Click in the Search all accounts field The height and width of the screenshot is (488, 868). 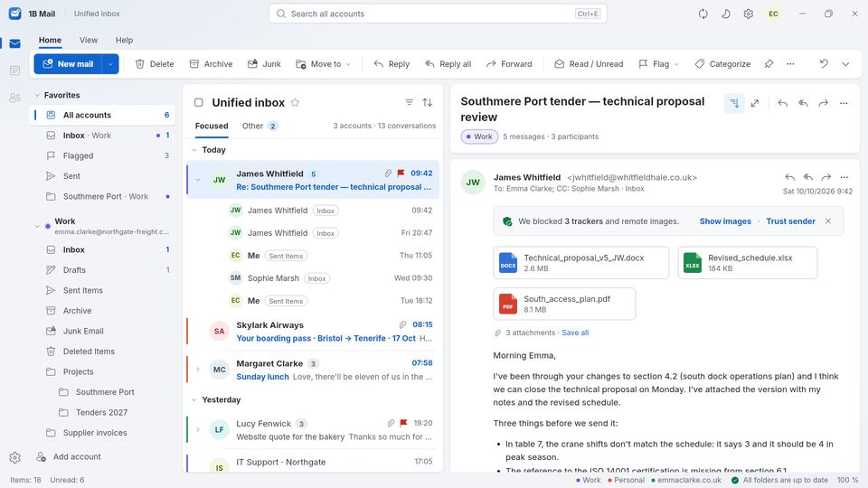438,14
